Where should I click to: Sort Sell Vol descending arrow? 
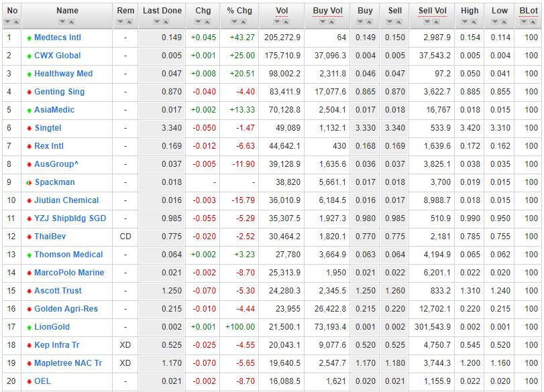click(427, 22)
